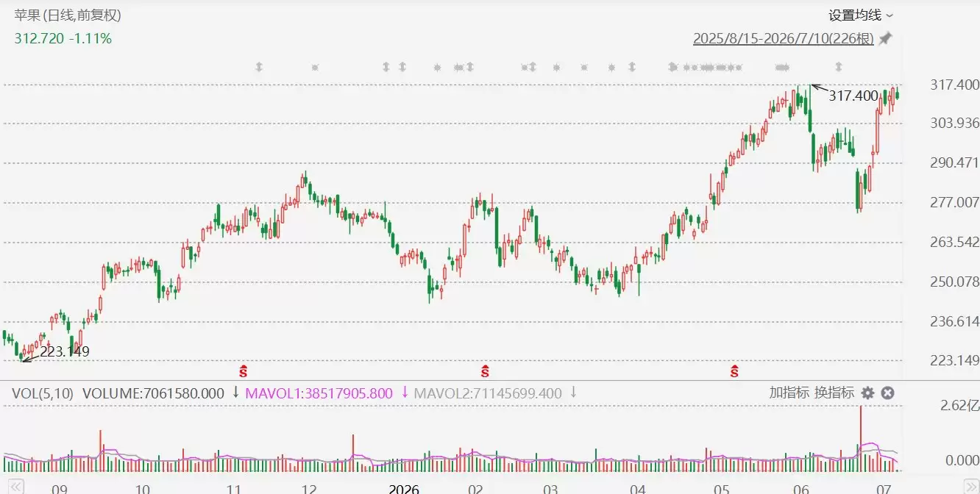Click the 2025/8/15-2026/7/10(226根) date range link
Screen dimensions: 980x494
click(x=783, y=38)
